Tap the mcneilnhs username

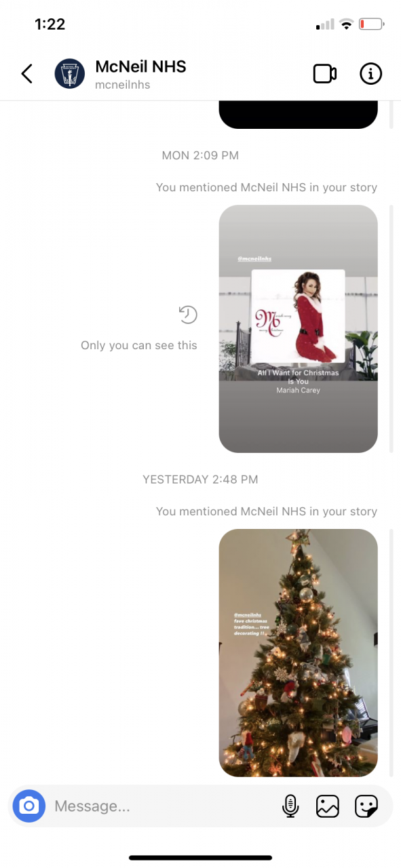tap(123, 85)
